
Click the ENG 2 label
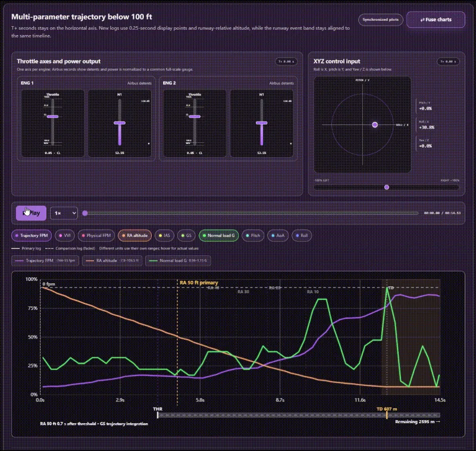pos(169,83)
